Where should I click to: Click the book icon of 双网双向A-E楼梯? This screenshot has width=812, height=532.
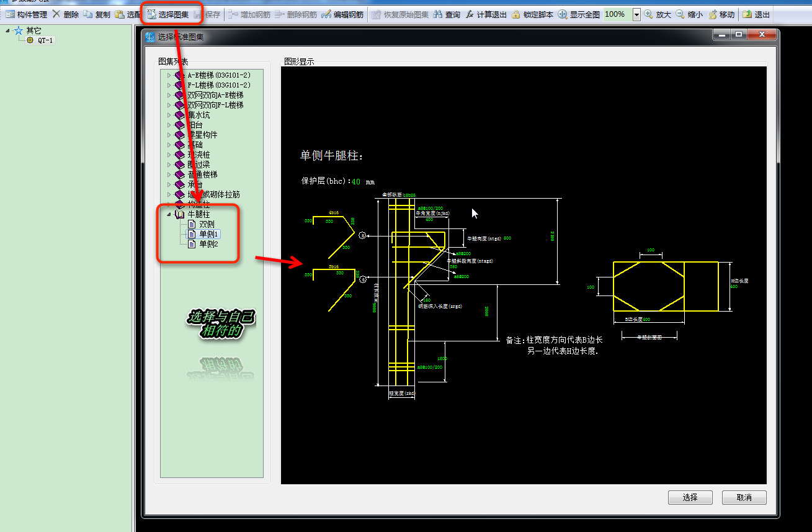tap(180, 95)
